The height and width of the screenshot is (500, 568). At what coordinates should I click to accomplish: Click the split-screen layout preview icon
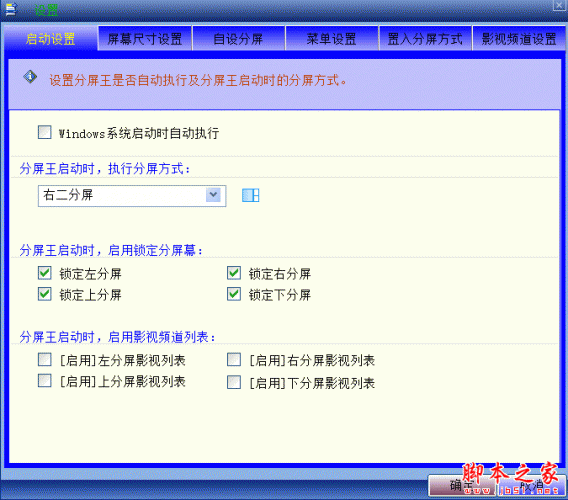tap(250, 195)
